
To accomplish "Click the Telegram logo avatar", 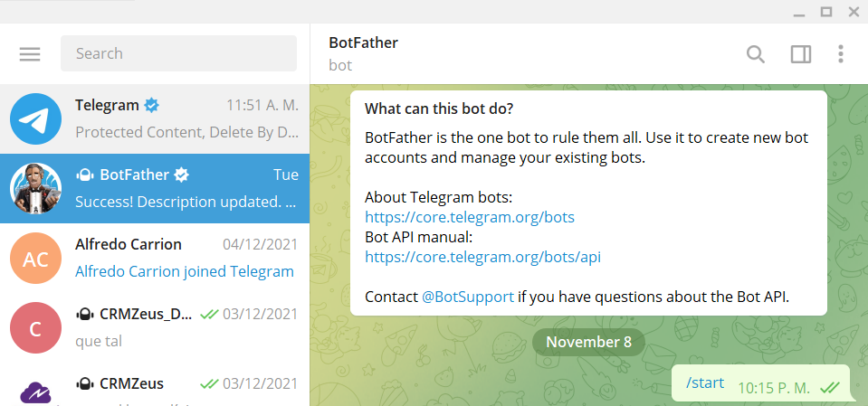I will point(35,118).
